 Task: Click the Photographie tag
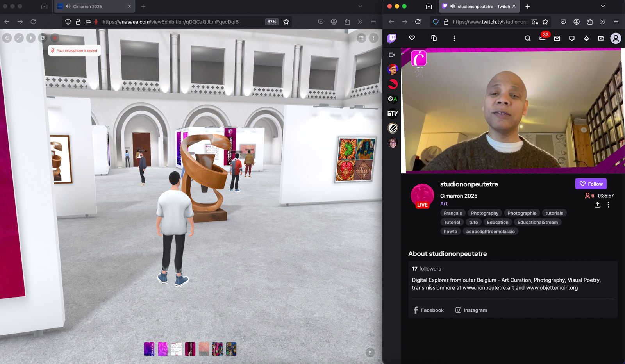[521, 213]
